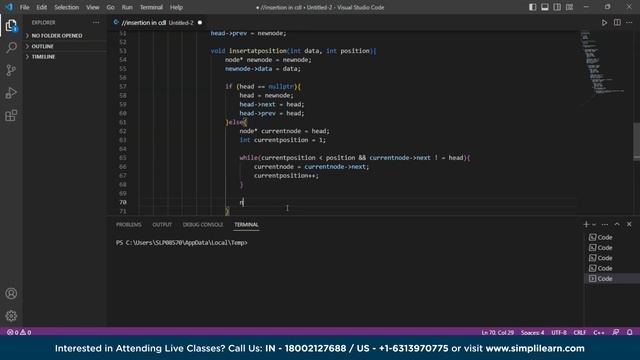Screen dimensions: 640x360
Task: Close the terminal panel
Action: (629, 224)
